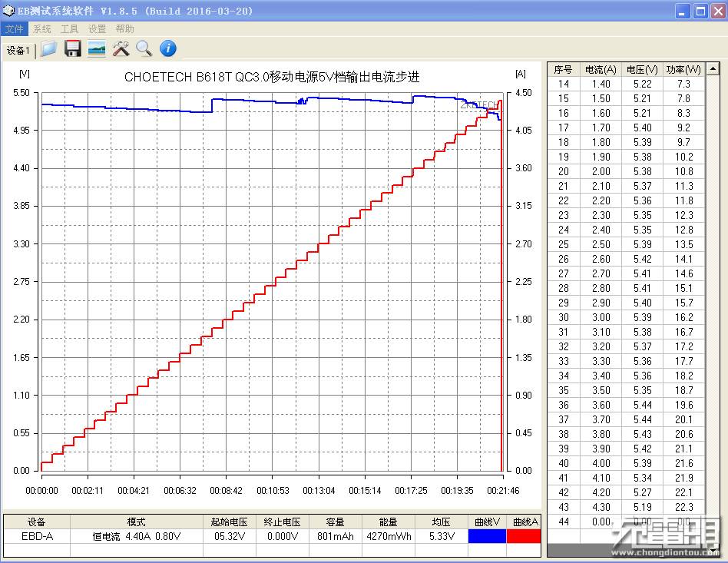Click the 电压(V) column header
The image size is (728, 563).
[x=642, y=69]
